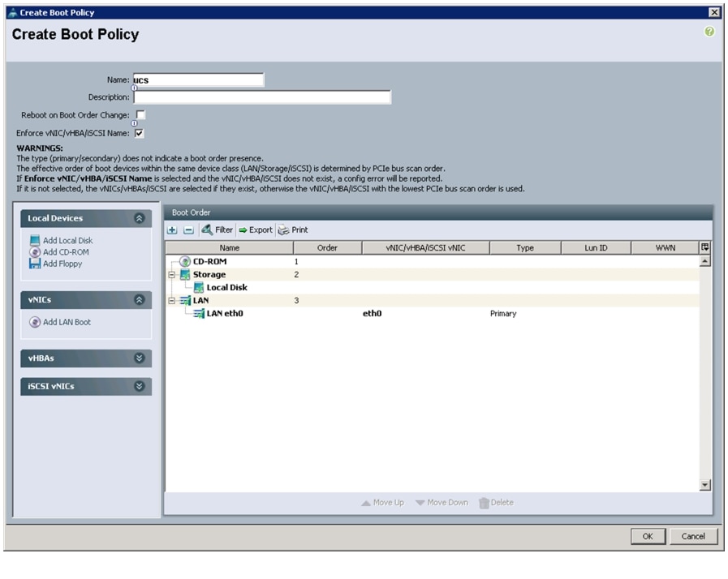
Task: Click the Move Down button
Action: (442, 503)
